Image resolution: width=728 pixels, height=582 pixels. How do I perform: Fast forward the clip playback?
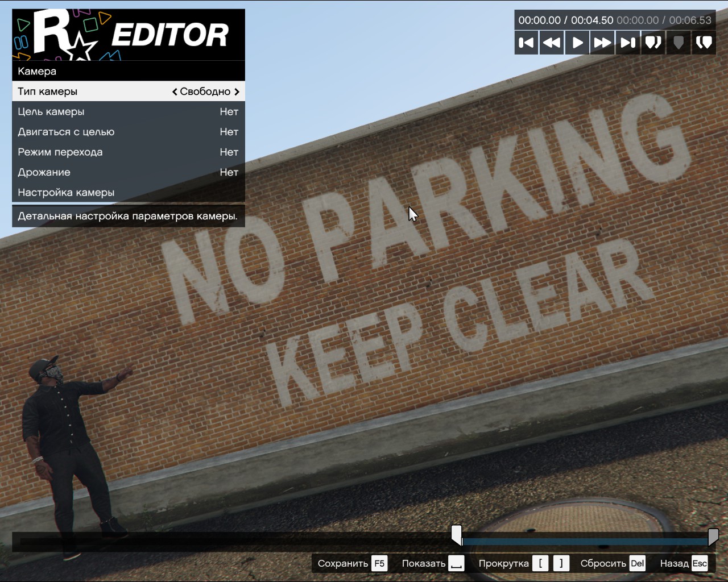[602, 43]
